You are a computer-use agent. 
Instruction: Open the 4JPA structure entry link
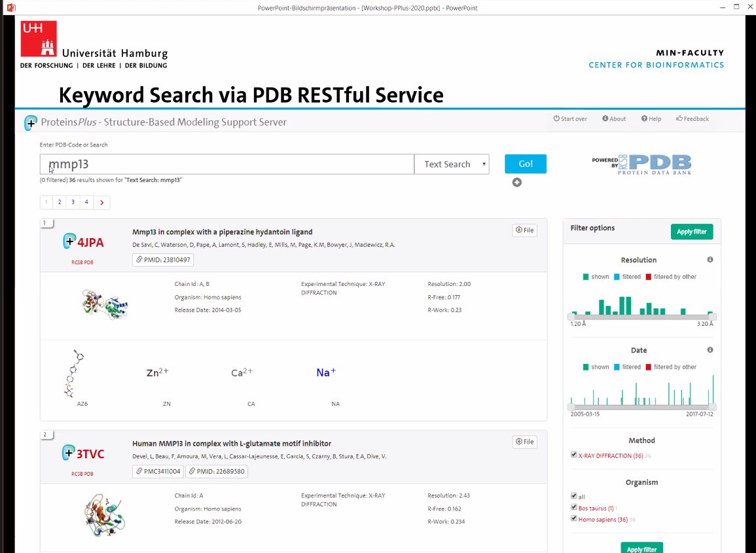pyautogui.click(x=90, y=243)
